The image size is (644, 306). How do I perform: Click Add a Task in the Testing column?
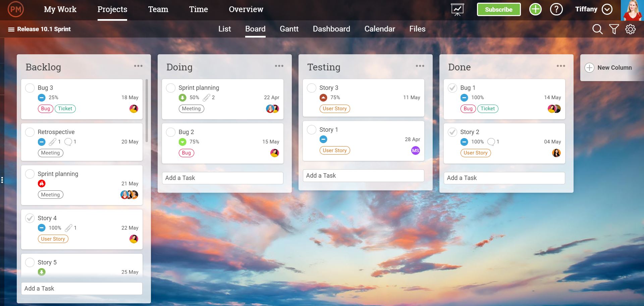click(x=363, y=175)
